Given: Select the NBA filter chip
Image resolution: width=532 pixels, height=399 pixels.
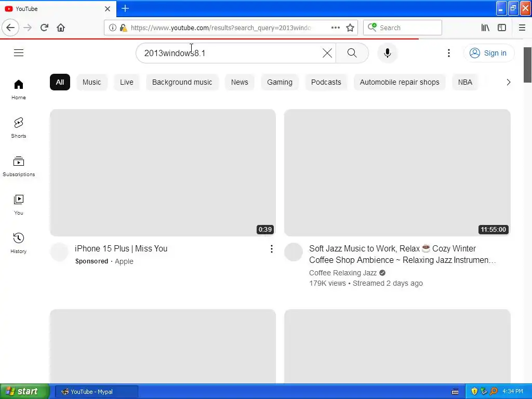Looking at the screenshot, I should (x=465, y=82).
